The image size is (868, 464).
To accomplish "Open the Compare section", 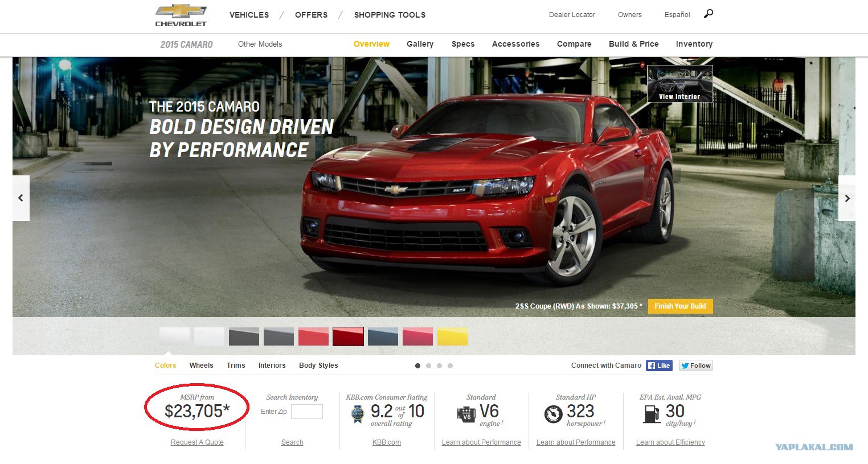I will coord(574,44).
